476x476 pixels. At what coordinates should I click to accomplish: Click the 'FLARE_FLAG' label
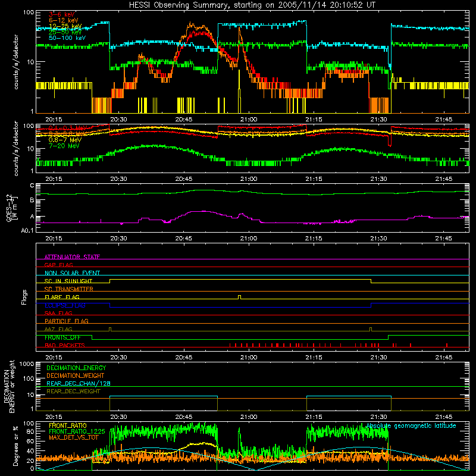pyautogui.click(x=62, y=297)
